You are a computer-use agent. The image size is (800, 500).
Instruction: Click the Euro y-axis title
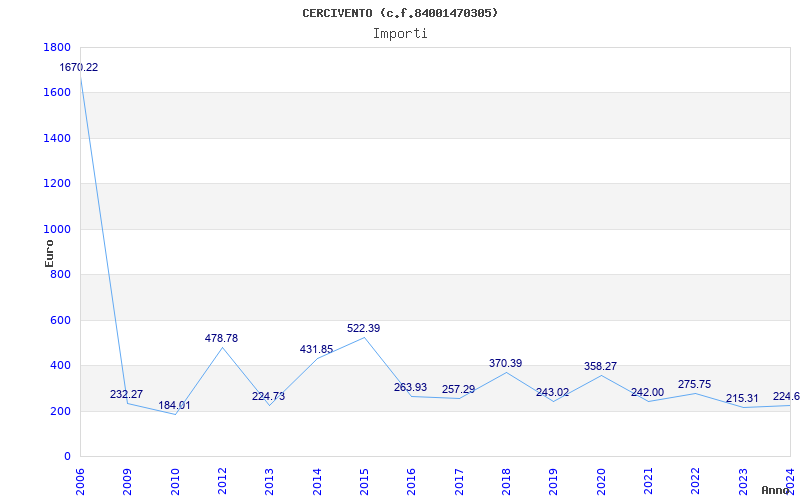click(49, 253)
